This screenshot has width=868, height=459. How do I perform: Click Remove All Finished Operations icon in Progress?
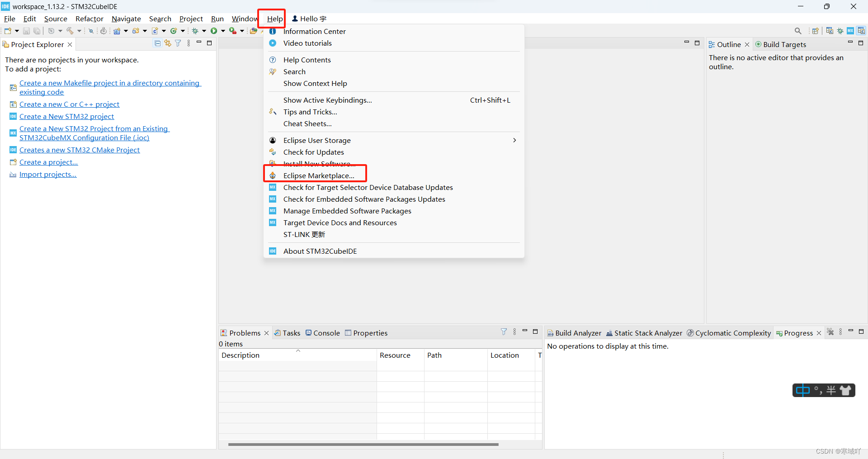(x=830, y=332)
